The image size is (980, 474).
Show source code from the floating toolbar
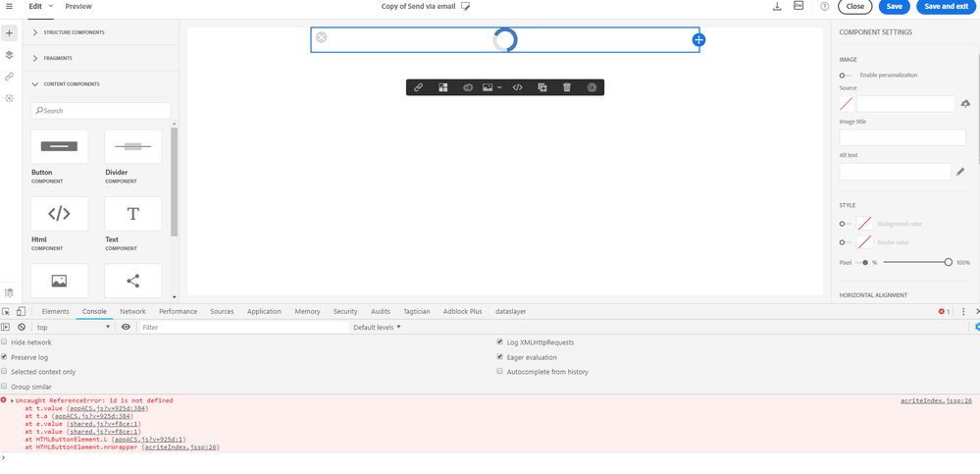point(518,87)
